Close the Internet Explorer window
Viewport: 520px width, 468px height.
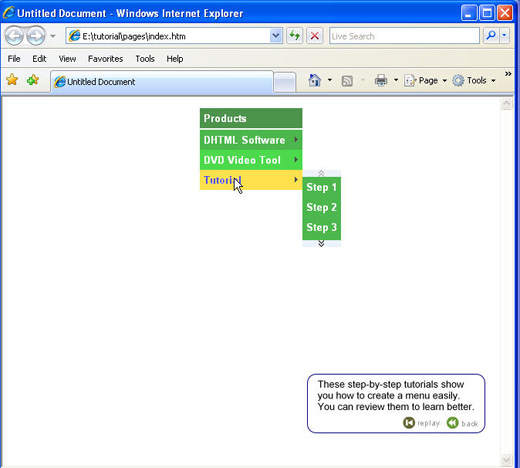coord(505,13)
